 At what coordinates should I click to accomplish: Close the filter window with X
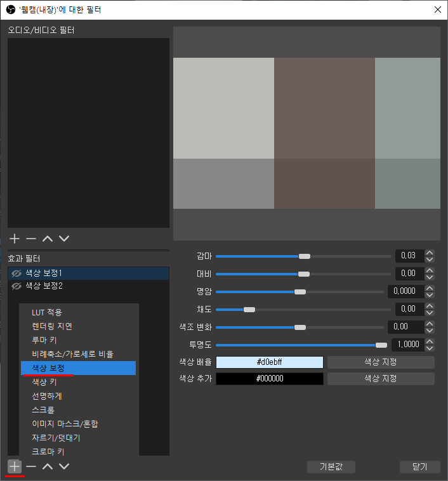click(x=438, y=10)
